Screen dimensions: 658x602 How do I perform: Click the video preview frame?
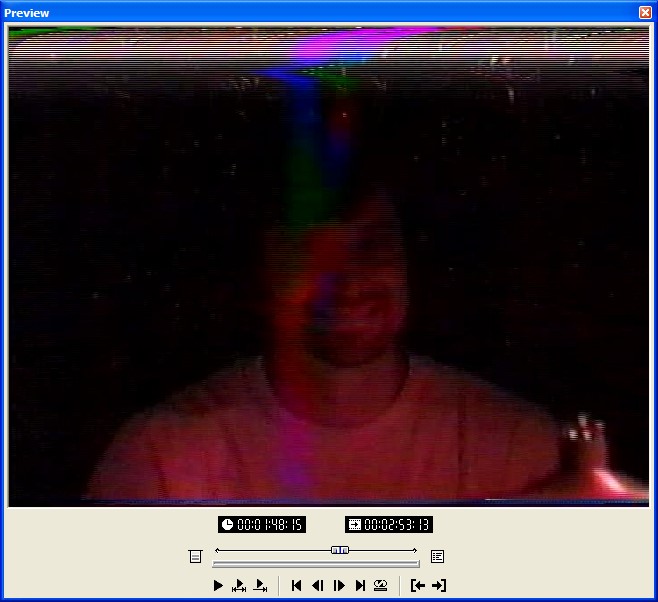[329, 267]
